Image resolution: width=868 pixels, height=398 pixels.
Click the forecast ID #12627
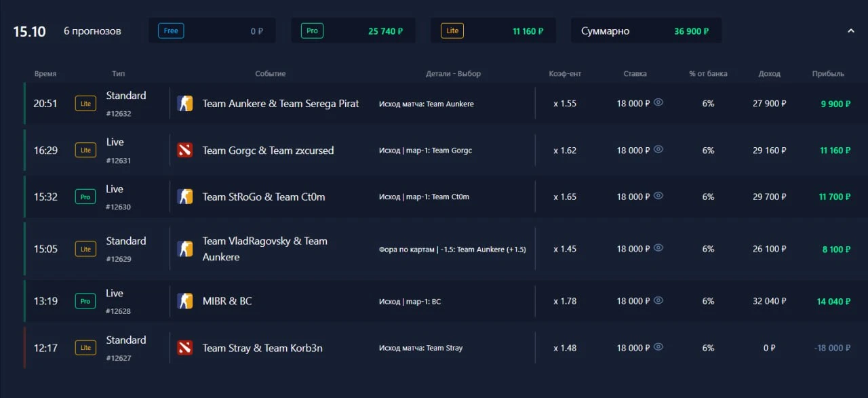[x=119, y=358]
